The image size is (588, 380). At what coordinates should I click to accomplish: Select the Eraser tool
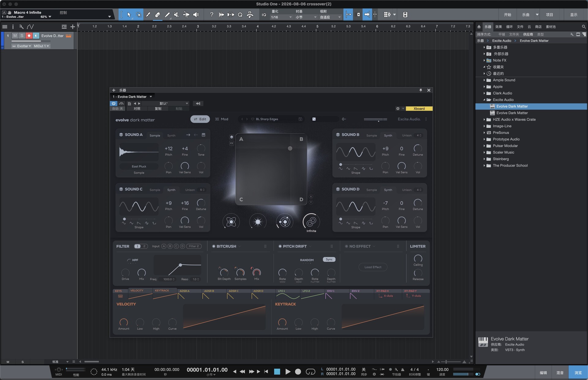158,14
